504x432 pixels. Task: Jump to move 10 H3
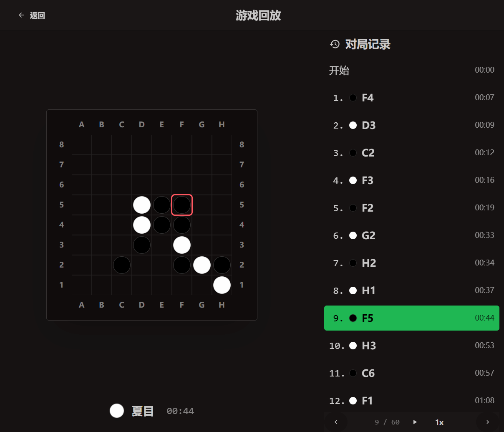pos(411,346)
